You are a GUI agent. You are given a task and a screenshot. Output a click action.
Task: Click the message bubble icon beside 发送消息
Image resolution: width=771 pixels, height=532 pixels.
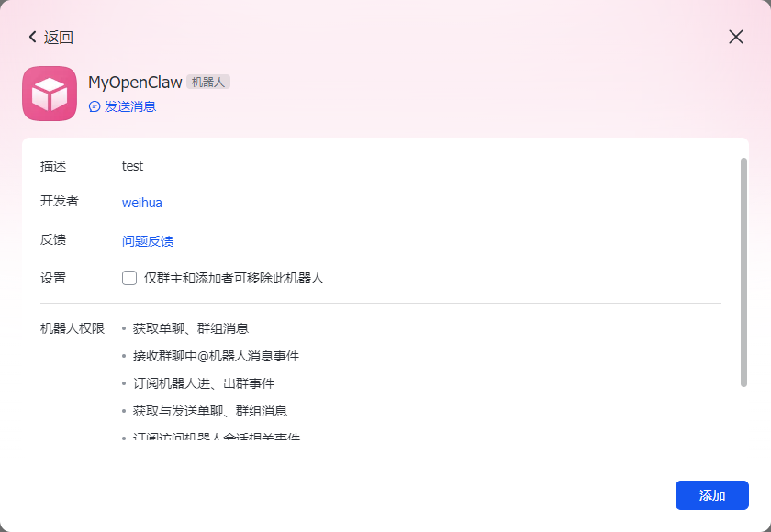pos(93,106)
